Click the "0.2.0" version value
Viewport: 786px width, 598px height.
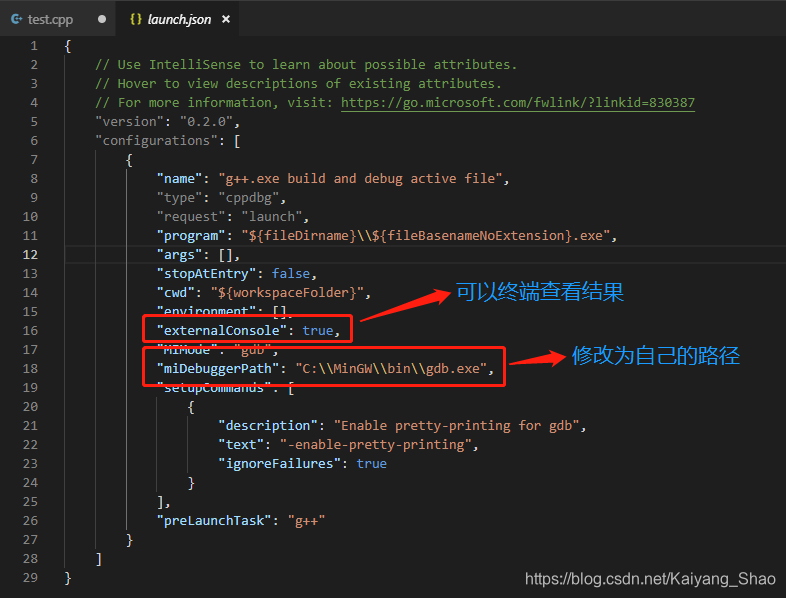tap(206, 122)
